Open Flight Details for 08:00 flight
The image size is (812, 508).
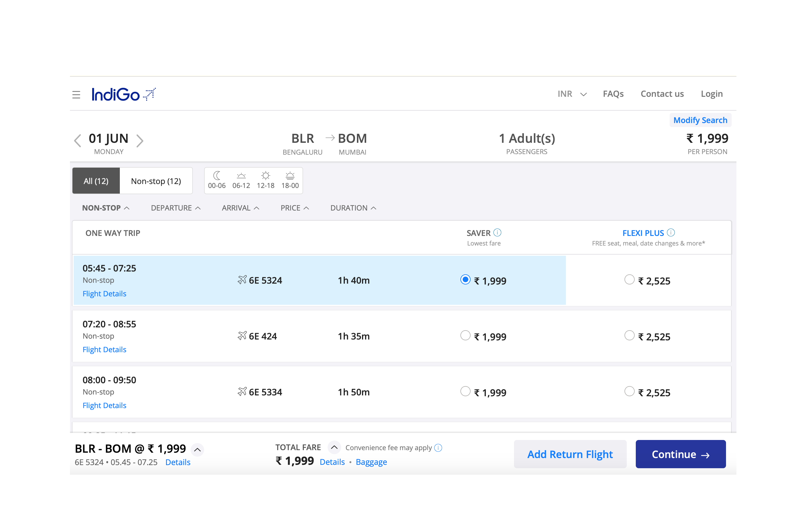104,405
